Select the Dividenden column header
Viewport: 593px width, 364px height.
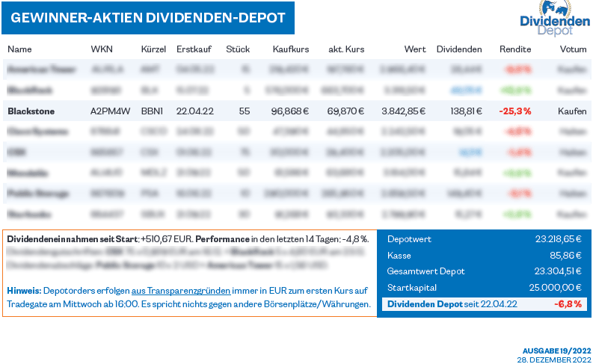[459, 49]
